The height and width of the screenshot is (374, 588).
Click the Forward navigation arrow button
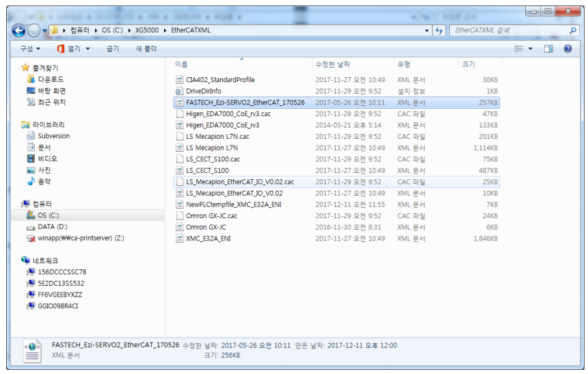point(34,30)
